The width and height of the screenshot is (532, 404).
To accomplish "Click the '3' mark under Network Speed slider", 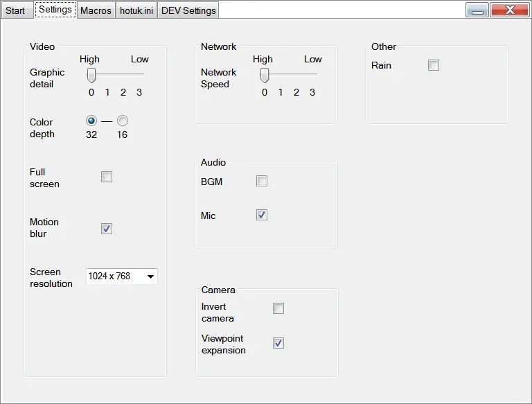I will [312, 92].
